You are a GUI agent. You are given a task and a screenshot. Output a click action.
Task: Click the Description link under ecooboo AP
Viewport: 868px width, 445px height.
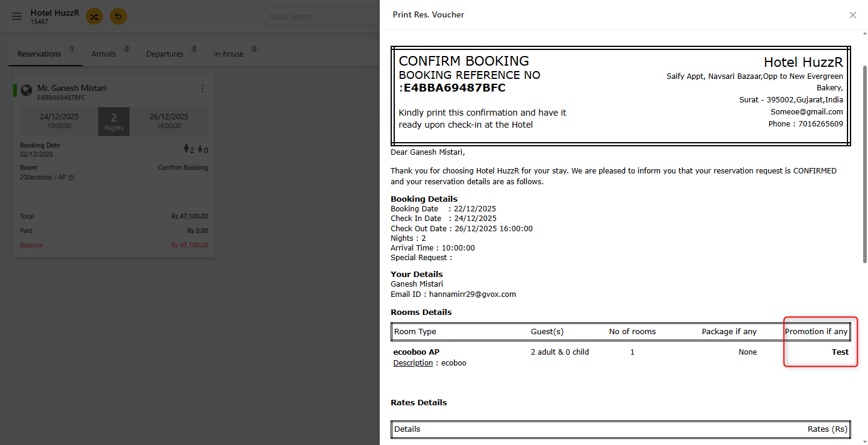[413, 363]
